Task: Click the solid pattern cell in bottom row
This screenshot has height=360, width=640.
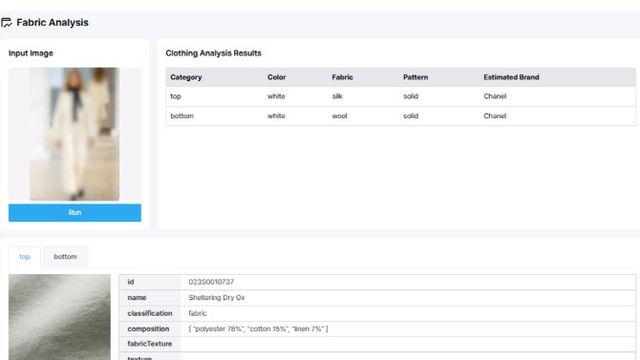Action: click(x=411, y=116)
